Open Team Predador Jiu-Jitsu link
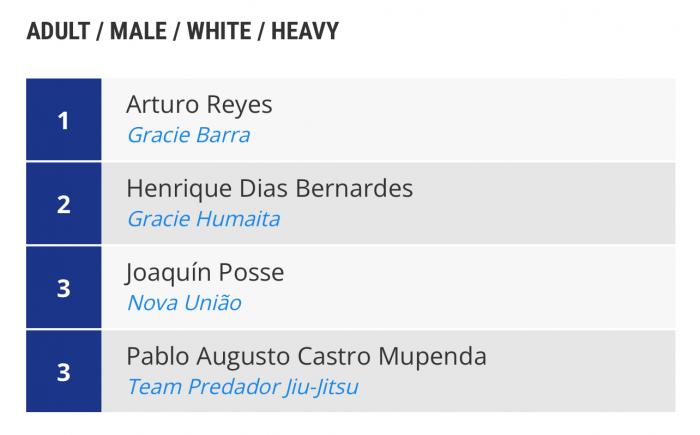 242,386
